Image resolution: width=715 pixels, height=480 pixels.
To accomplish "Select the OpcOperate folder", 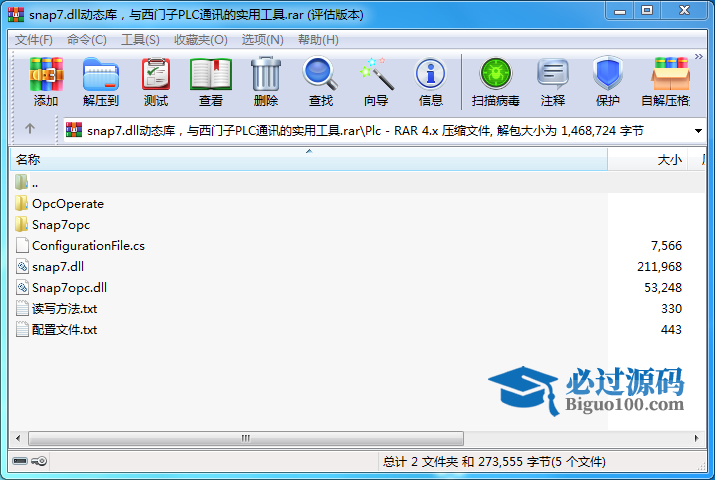I will pyautogui.click(x=357, y=204).
